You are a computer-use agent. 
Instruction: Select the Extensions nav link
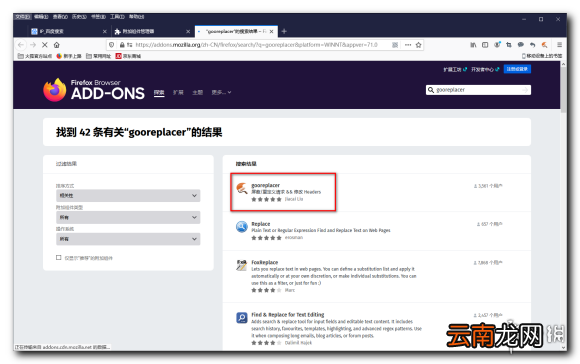[178, 92]
